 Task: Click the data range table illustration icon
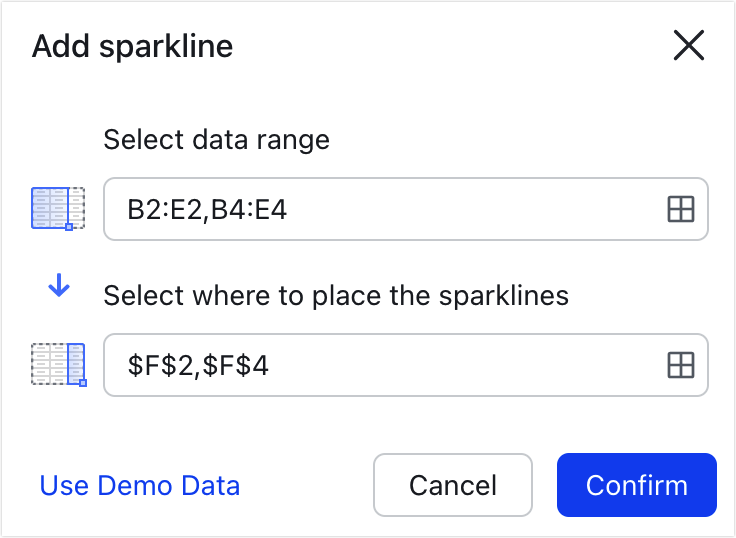[x=58, y=208]
